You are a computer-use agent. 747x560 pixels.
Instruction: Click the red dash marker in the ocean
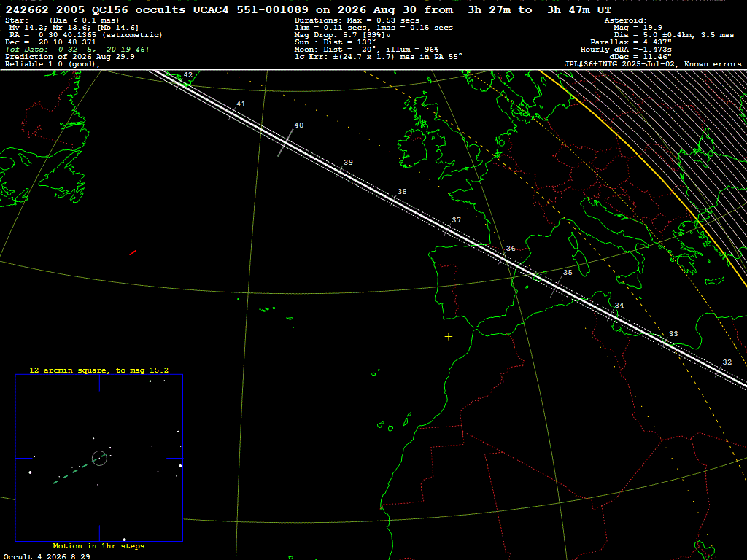pos(133,252)
